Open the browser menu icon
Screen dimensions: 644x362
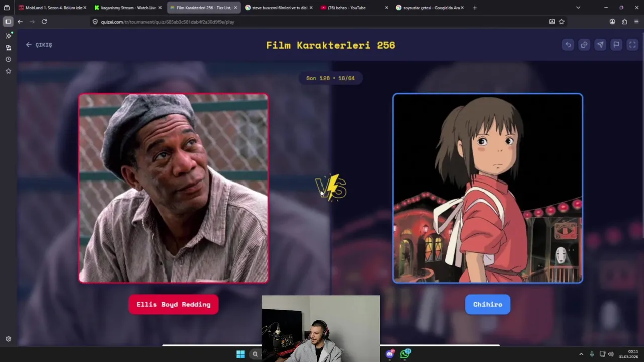click(x=636, y=22)
